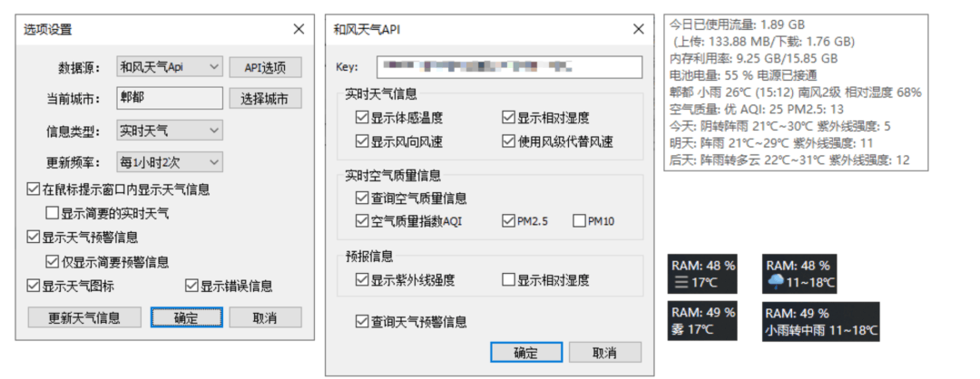
Task: Click the 小雨转中雨 11~18℃ widget
Action: pyautogui.click(x=821, y=321)
